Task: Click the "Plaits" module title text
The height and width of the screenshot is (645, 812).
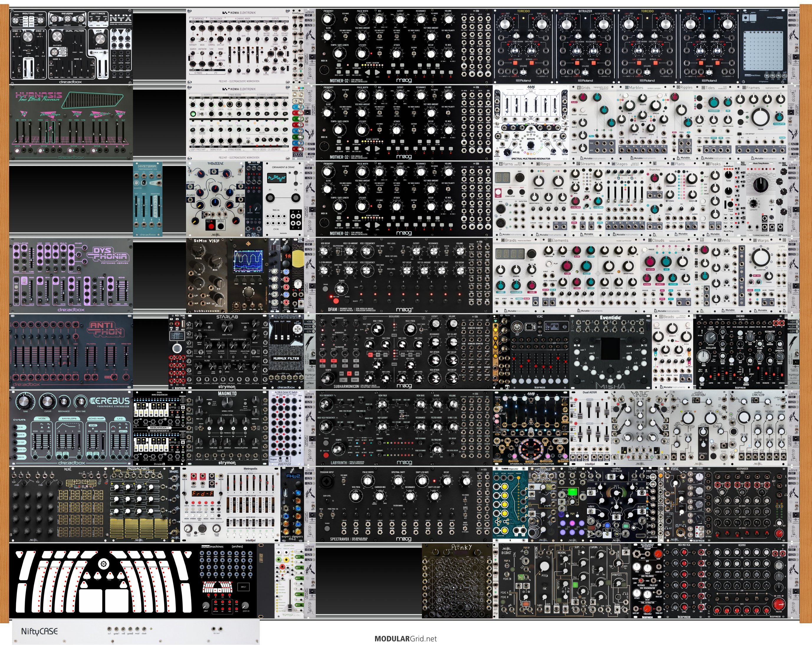Action: click(680, 164)
